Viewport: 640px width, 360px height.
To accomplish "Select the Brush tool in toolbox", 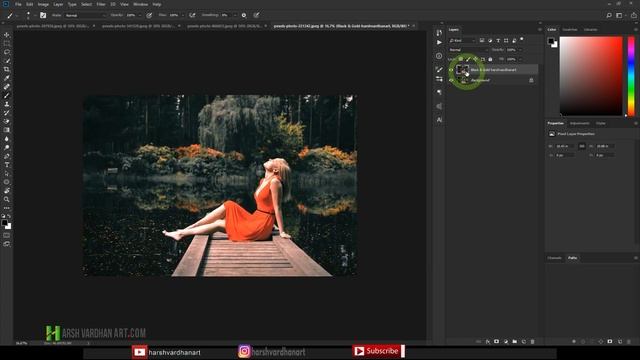I will [x=7, y=96].
